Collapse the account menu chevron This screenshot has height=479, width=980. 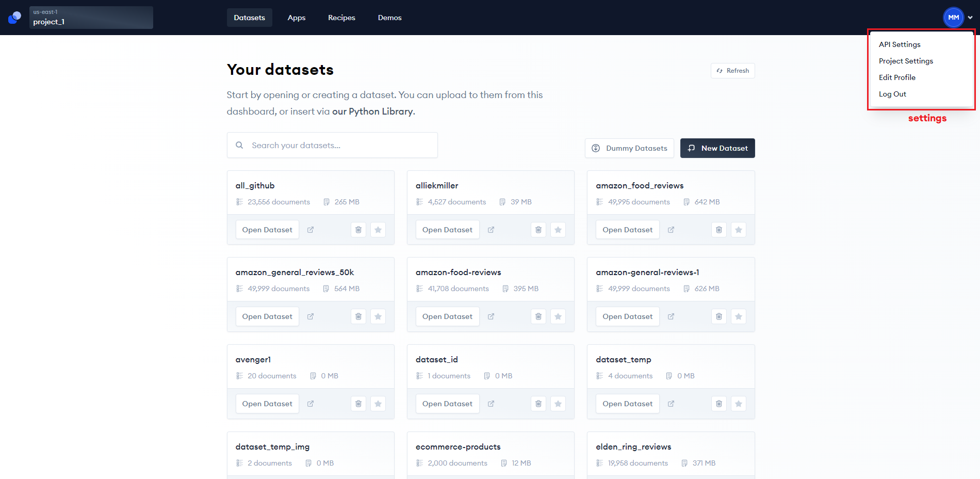[970, 18]
